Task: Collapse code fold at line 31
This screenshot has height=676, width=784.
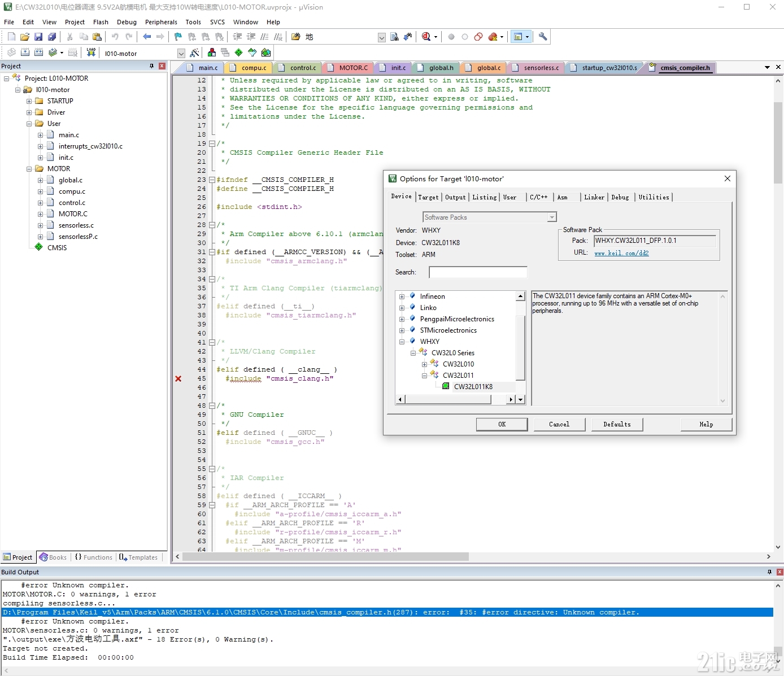Action: 212,252
